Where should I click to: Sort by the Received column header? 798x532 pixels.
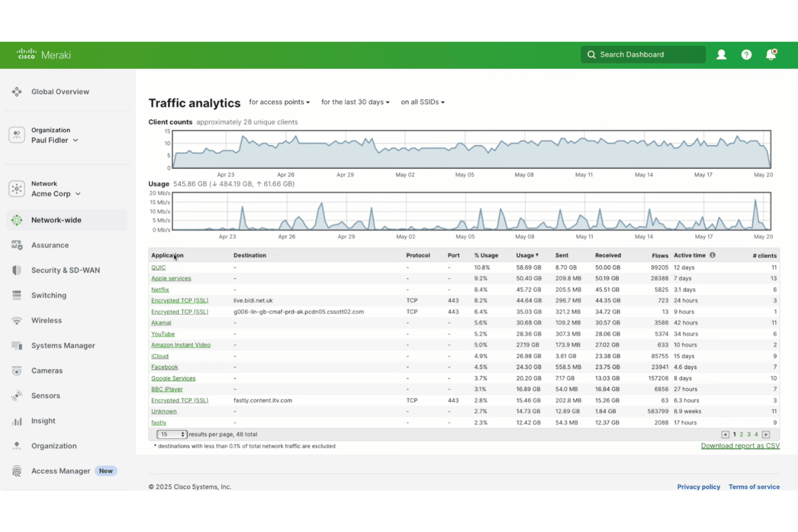pyautogui.click(x=608, y=255)
